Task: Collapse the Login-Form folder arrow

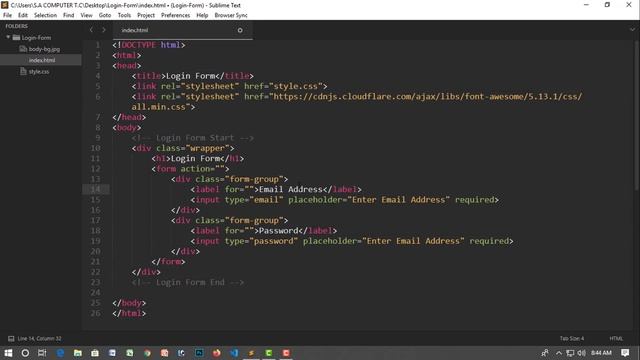Action: click(x=8, y=37)
